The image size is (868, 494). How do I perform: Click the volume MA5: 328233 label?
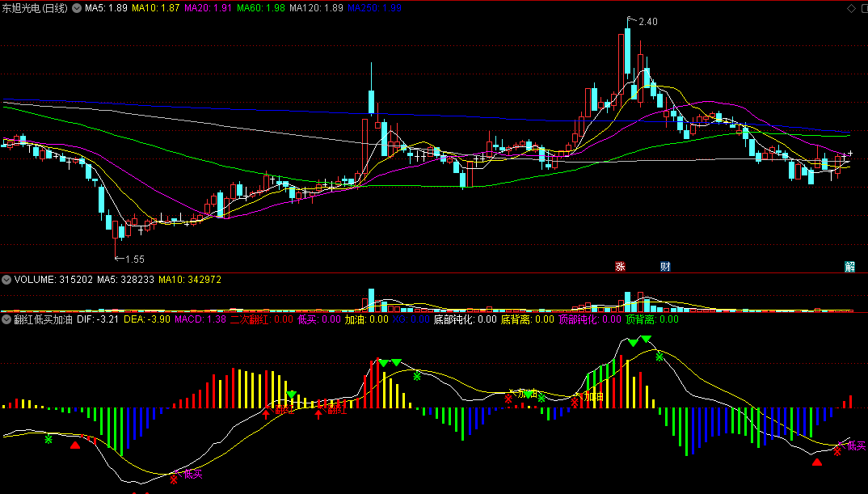[x=125, y=280]
